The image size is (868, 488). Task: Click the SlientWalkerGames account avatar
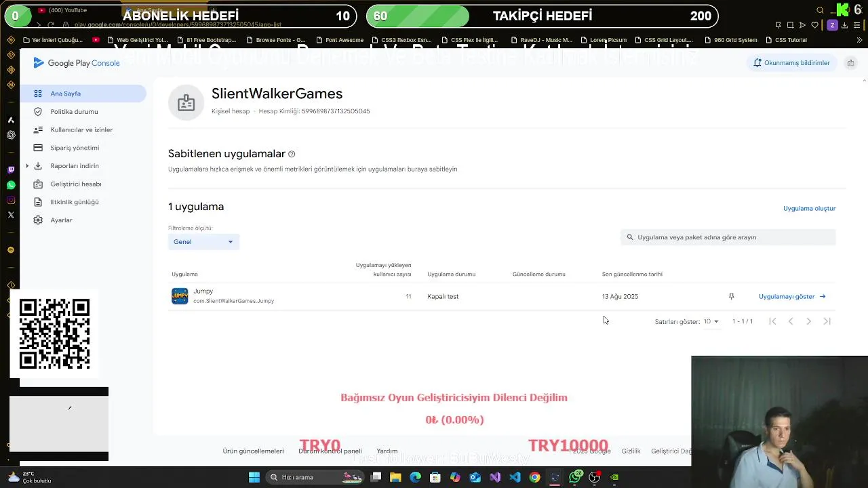coord(186,102)
